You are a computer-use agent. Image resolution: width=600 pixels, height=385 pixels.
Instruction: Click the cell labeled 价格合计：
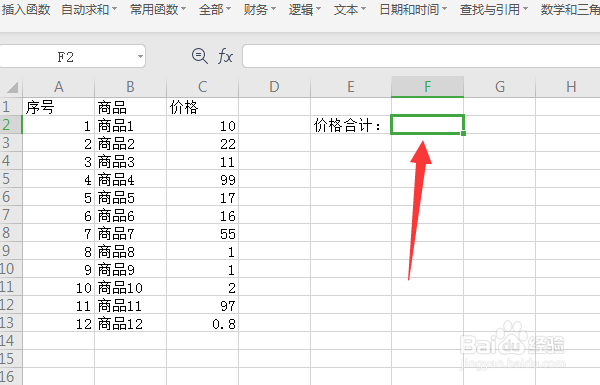(351, 125)
